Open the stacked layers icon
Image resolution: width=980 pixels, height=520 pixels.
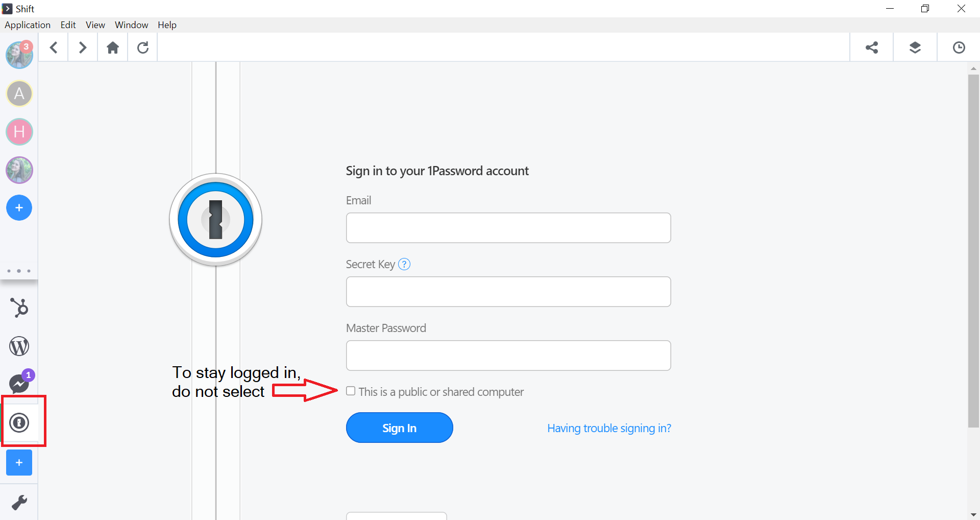point(915,48)
